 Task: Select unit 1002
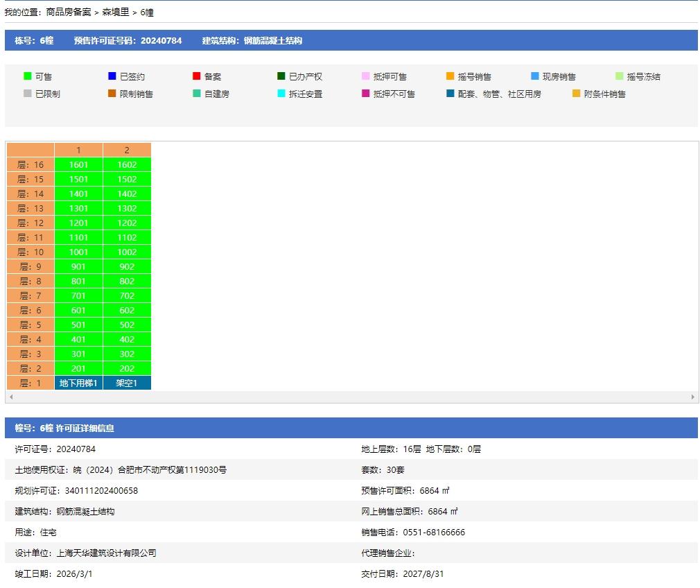click(x=128, y=252)
